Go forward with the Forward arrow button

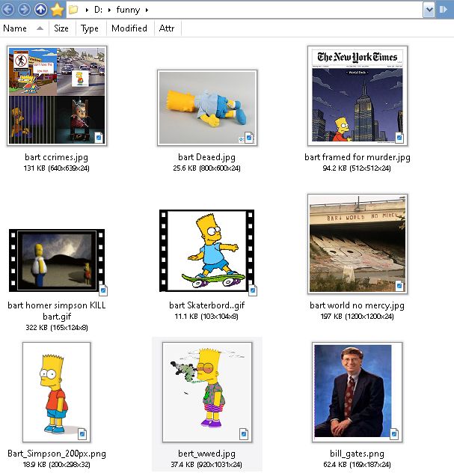pos(24,10)
